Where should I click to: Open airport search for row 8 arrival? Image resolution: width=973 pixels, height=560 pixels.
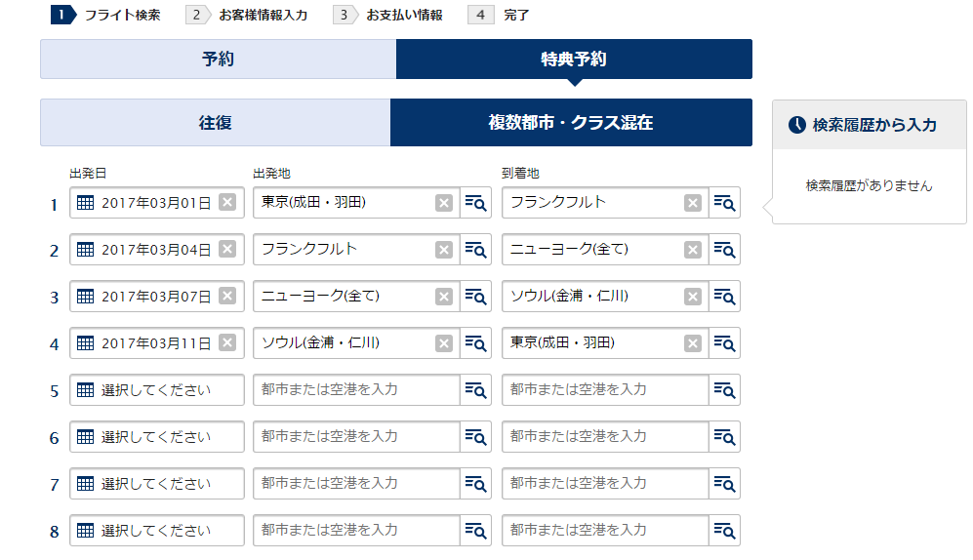724,530
